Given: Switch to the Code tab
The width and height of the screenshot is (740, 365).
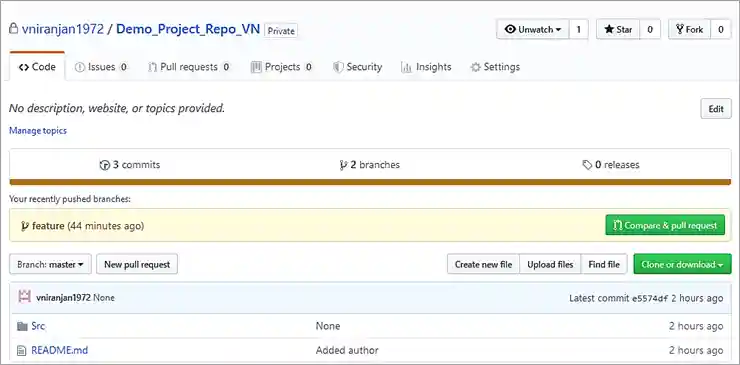Looking at the screenshot, I should click(x=37, y=67).
